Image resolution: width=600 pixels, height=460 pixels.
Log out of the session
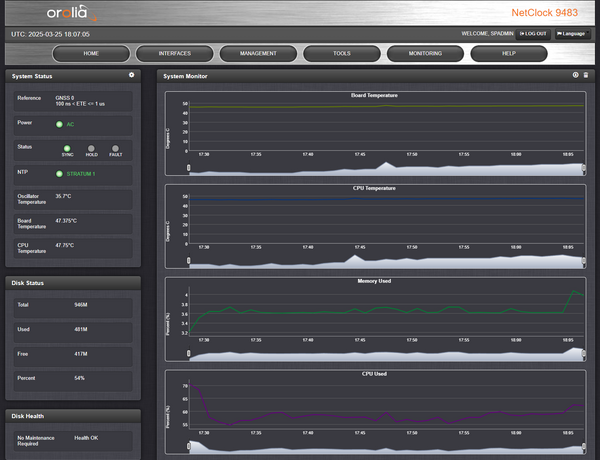(x=533, y=34)
